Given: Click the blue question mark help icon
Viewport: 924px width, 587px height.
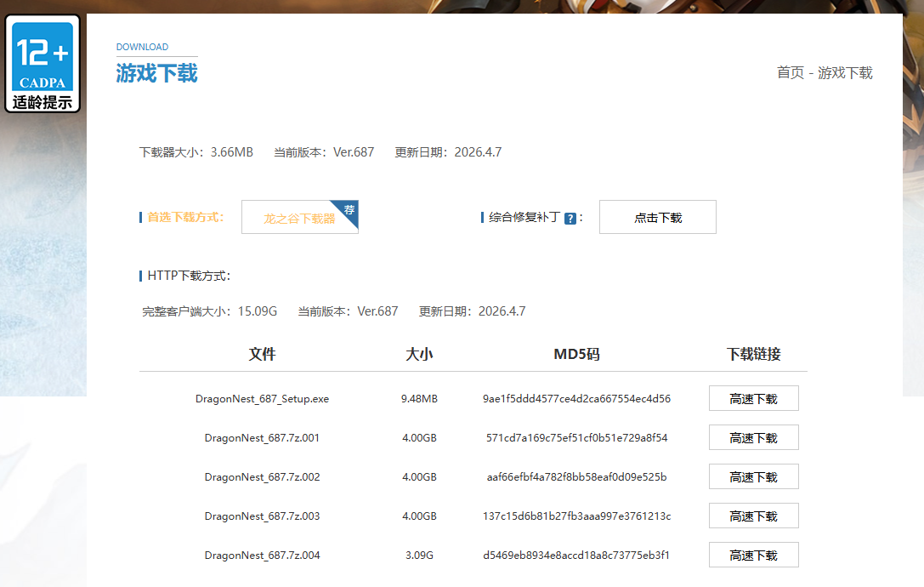Looking at the screenshot, I should [570, 219].
